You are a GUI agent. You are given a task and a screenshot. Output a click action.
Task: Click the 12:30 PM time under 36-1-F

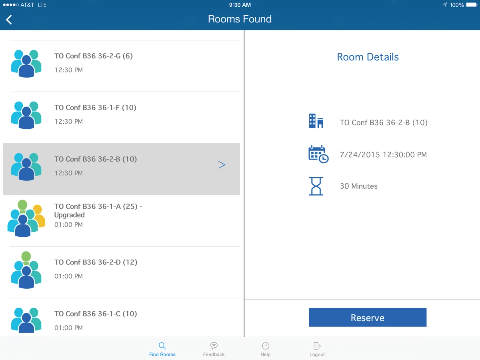[69, 121]
